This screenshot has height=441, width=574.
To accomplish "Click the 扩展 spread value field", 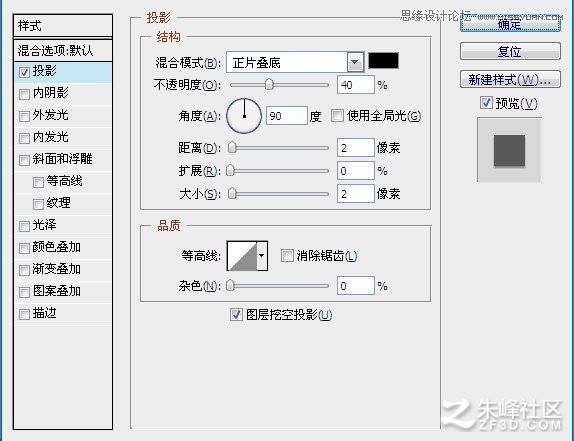I will click(356, 171).
